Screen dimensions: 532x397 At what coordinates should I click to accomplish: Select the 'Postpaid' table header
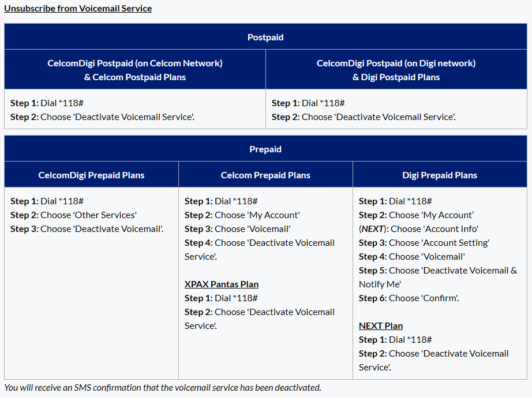coord(265,38)
